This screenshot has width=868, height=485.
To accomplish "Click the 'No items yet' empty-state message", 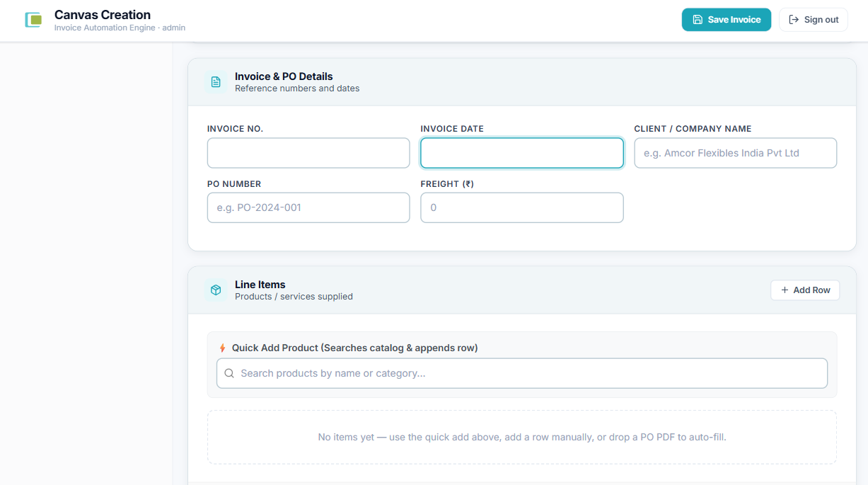I will point(522,438).
